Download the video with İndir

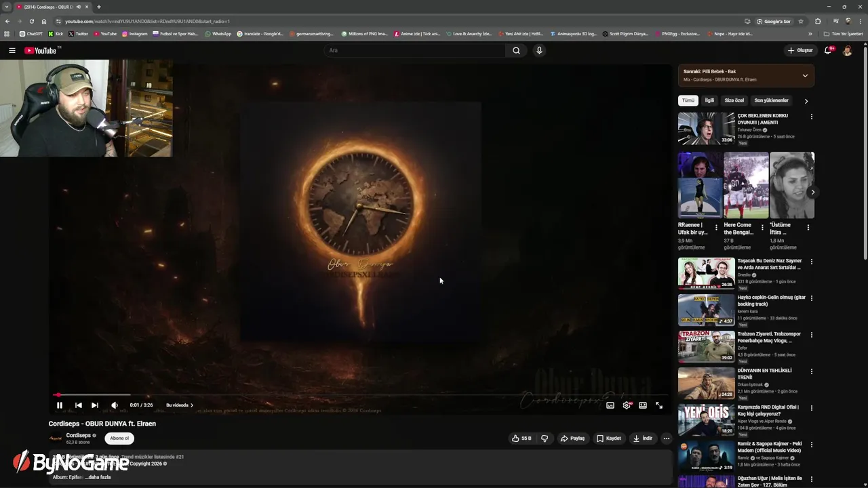point(643,439)
